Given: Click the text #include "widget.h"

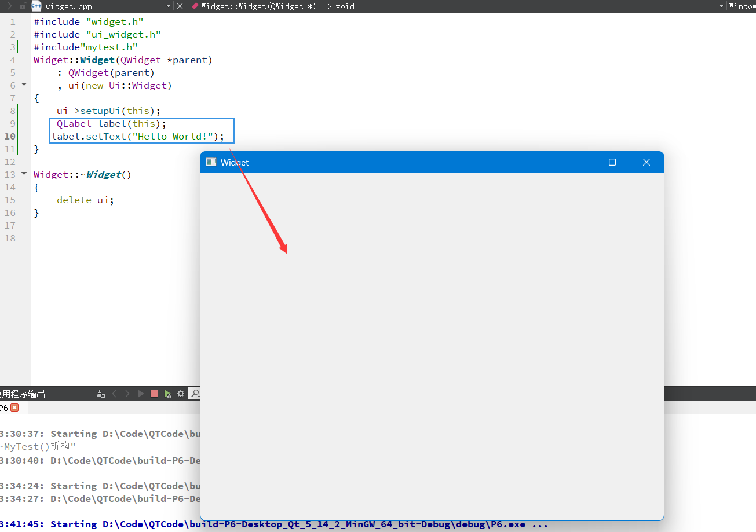Looking at the screenshot, I should [x=89, y=22].
